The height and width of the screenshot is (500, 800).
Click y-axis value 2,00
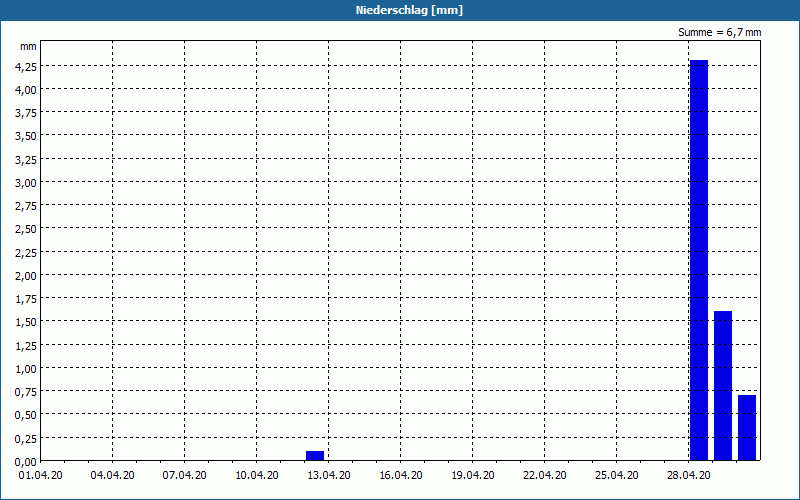pyautogui.click(x=26, y=276)
